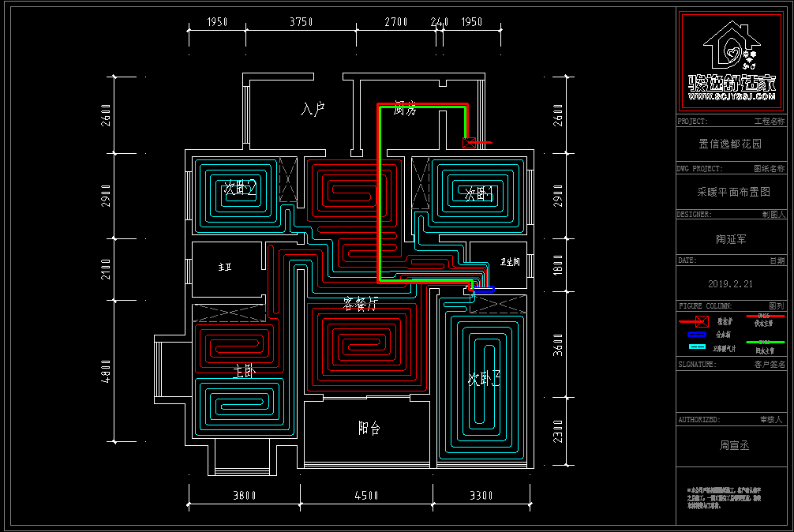
Task: Select the cyan pipe symbol in the legend
Action: 698,347
